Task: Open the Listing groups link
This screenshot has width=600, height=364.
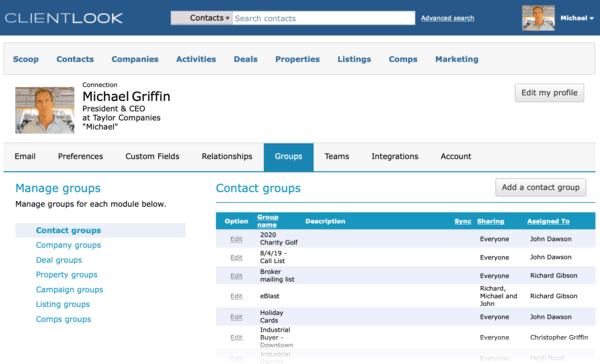Action: pyautogui.click(x=63, y=304)
